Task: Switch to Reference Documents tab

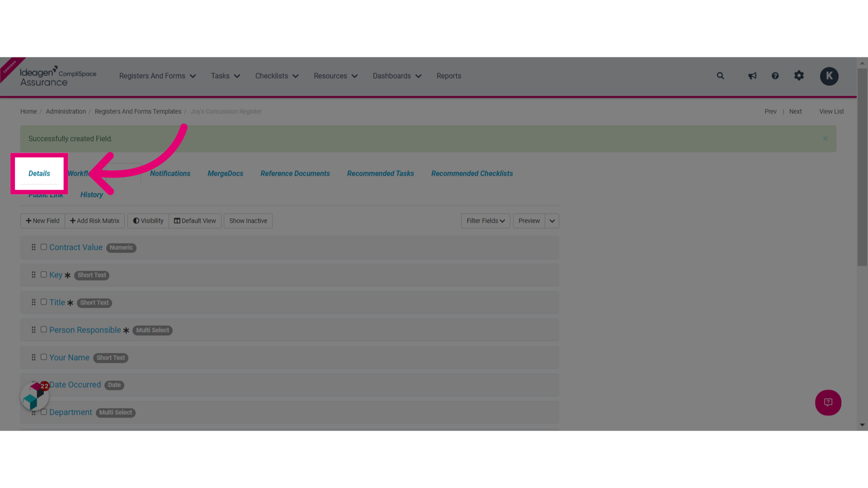Action: pos(295,174)
